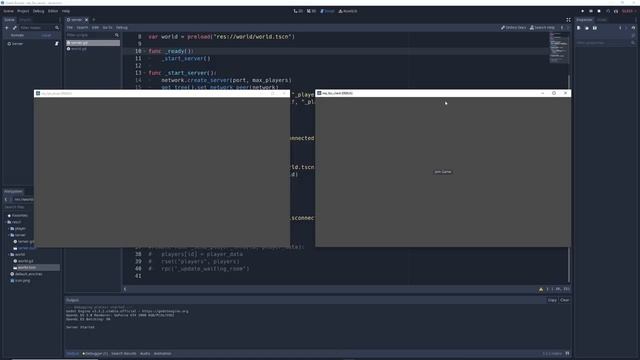640x360 pixels.
Task: Open script editor Go To menu
Action: point(107,28)
